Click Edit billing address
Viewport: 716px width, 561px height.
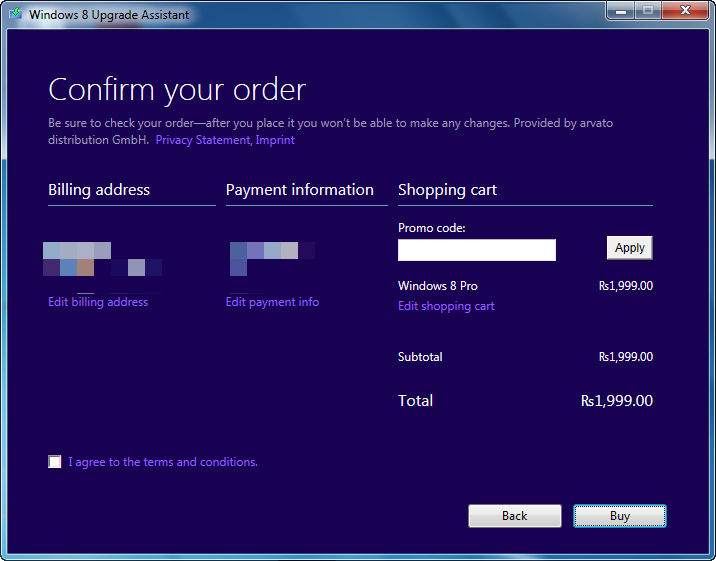point(98,302)
